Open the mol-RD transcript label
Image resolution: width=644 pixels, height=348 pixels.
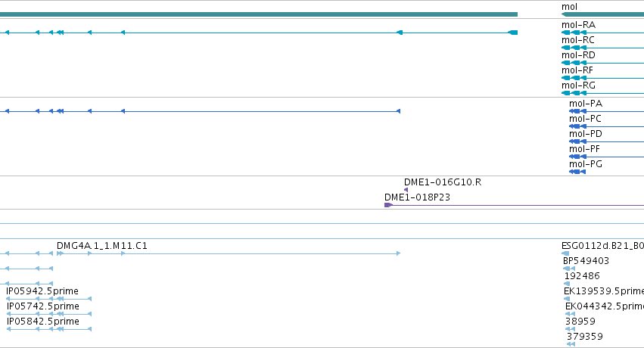578,55
